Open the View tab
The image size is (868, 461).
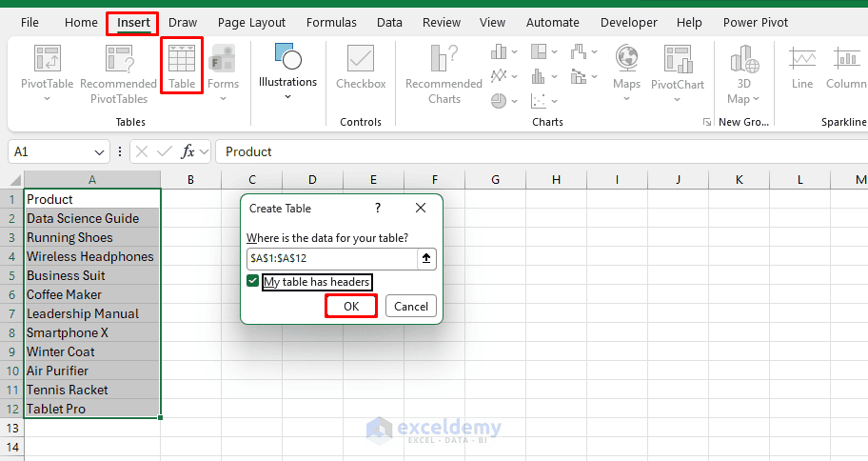pos(492,23)
